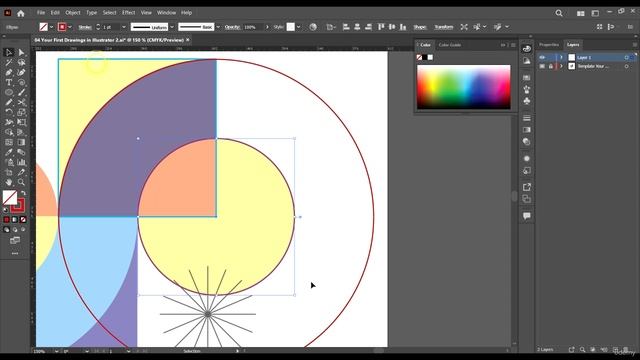Select the Scissors tool
The image size is (640, 360).
pos(21,102)
